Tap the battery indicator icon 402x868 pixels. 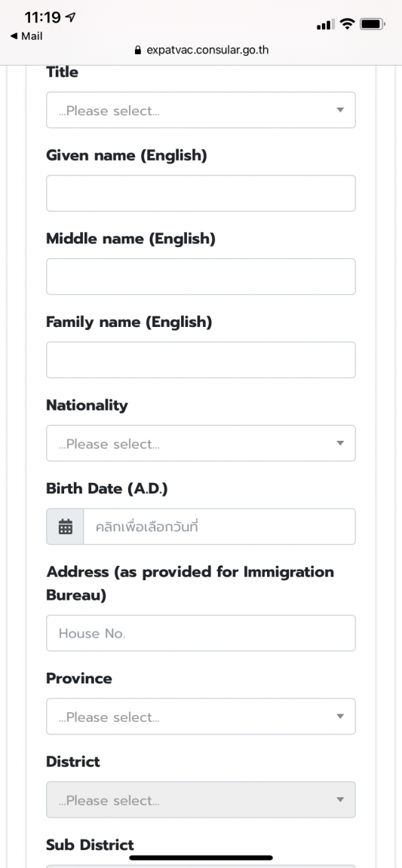click(x=373, y=24)
